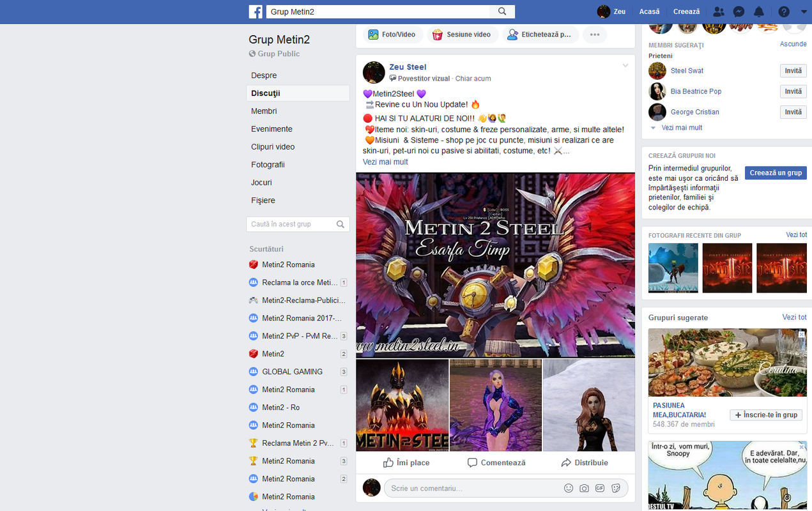Open Vezi tot suggested groups link
Viewport: 812px width, 511px height.
click(794, 317)
